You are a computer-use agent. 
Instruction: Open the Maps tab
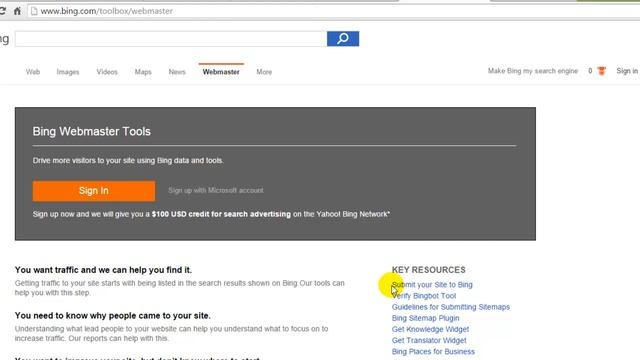pos(143,72)
